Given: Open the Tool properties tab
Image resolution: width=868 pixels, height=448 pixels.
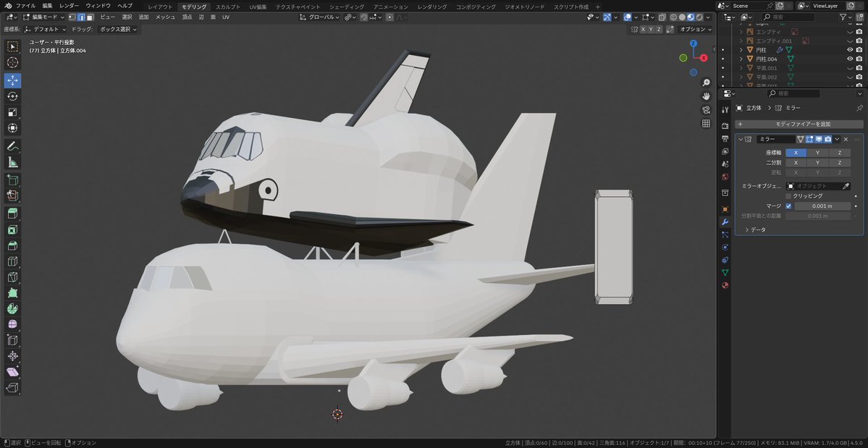Looking at the screenshot, I should (x=725, y=109).
